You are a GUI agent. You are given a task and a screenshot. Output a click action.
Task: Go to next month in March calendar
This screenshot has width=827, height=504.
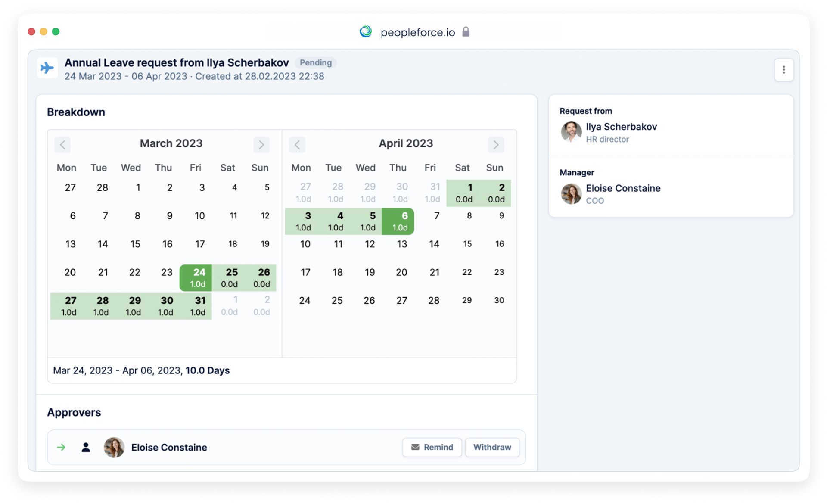261,145
